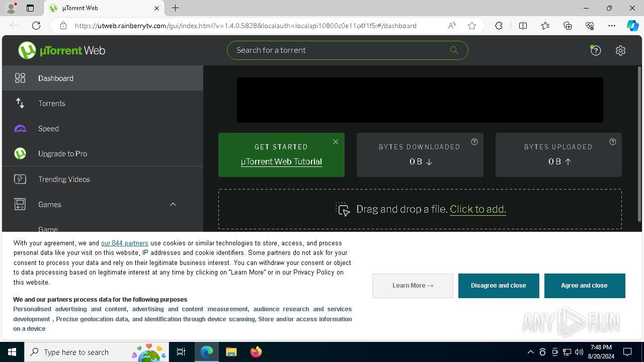This screenshot has width=644, height=362.
Task: Open Tab actions menu icon
Action: (x=30, y=8)
